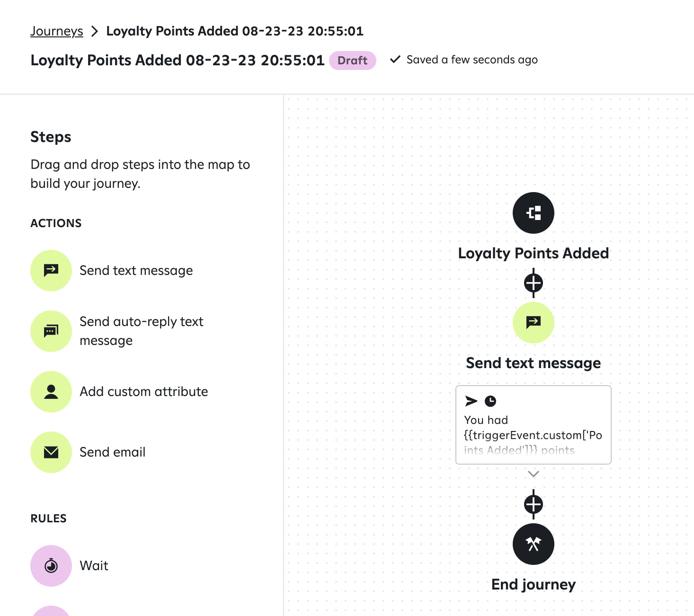Click the green Send text message node
The image size is (694, 616).
tap(534, 323)
